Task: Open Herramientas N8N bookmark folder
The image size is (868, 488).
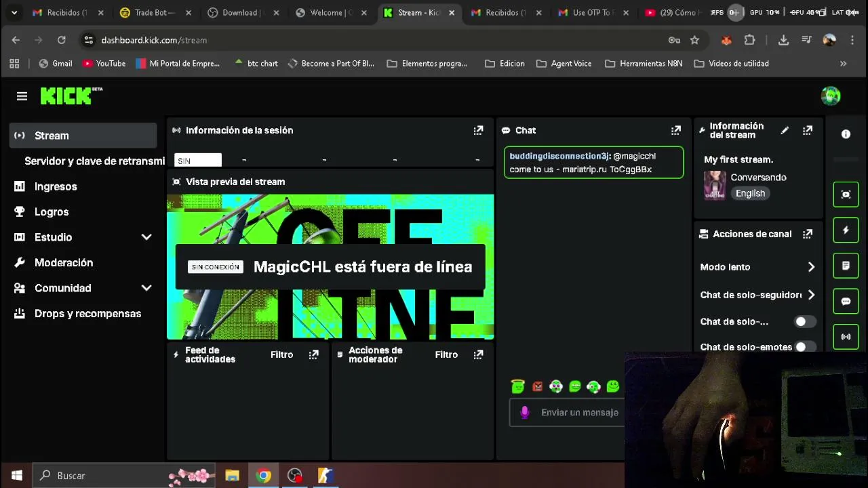Action: click(x=644, y=63)
